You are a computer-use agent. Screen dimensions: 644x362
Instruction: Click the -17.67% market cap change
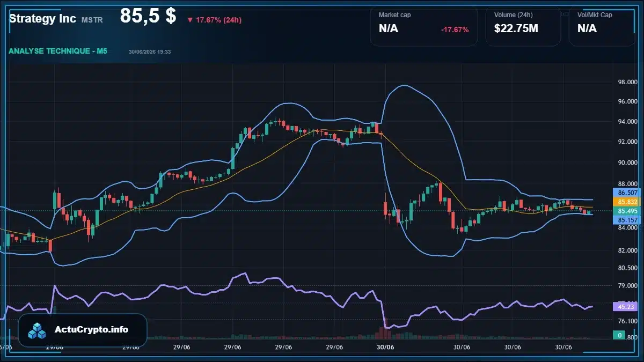pyautogui.click(x=455, y=29)
